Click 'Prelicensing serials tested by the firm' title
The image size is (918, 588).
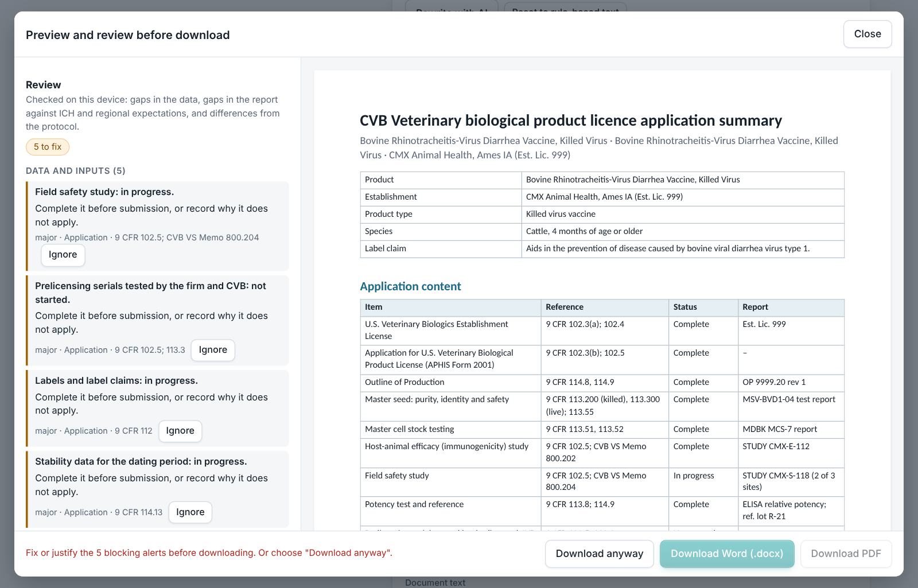tap(150, 293)
